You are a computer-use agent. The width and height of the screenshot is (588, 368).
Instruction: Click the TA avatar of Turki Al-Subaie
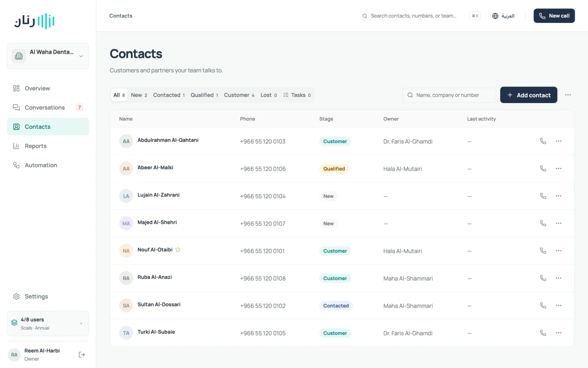126,333
